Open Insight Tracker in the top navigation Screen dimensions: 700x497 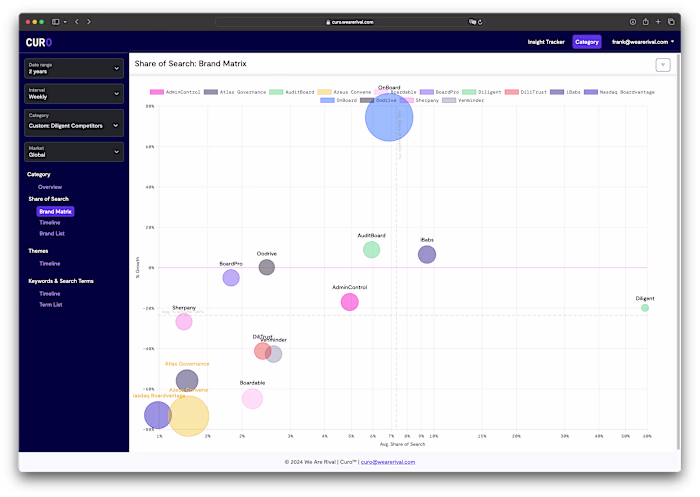pyautogui.click(x=546, y=42)
